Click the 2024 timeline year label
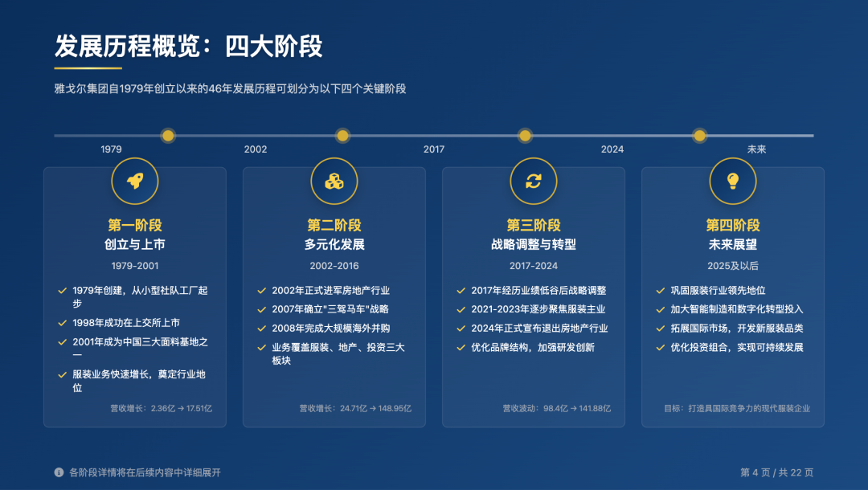The height and width of the screenshot is (490, 868). (x=612, y=149)
